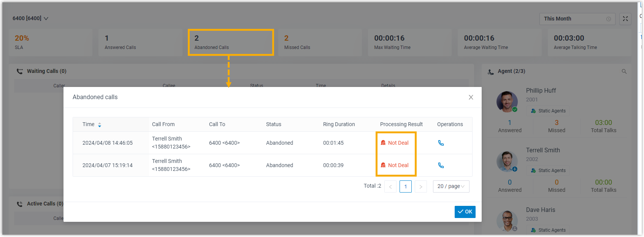Close the Abandoned calls dialog
Viewport: 644px width, 237px height.
click(x=471, y=97)
